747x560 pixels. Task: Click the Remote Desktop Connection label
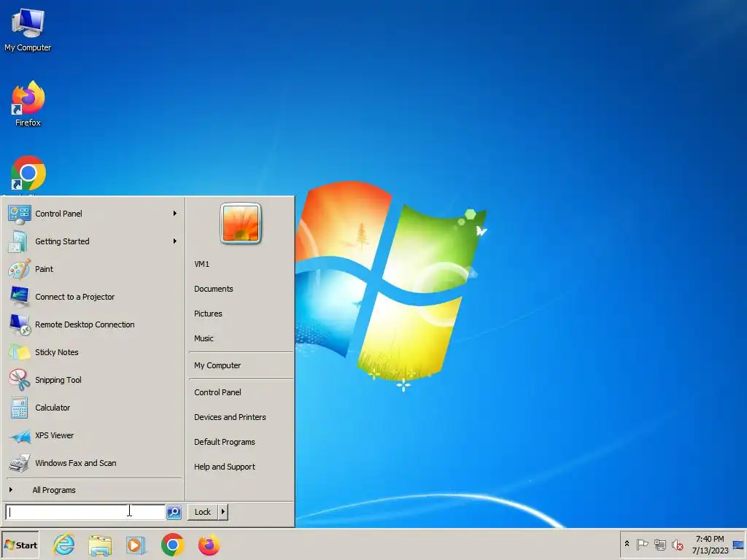[x=85, y=324]
